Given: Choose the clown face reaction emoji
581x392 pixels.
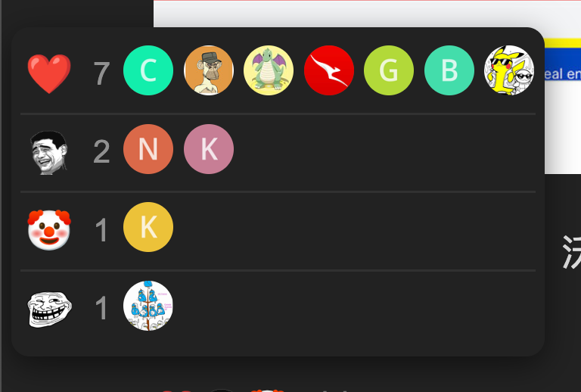Looking at the screenshot, I should [49, 230].
